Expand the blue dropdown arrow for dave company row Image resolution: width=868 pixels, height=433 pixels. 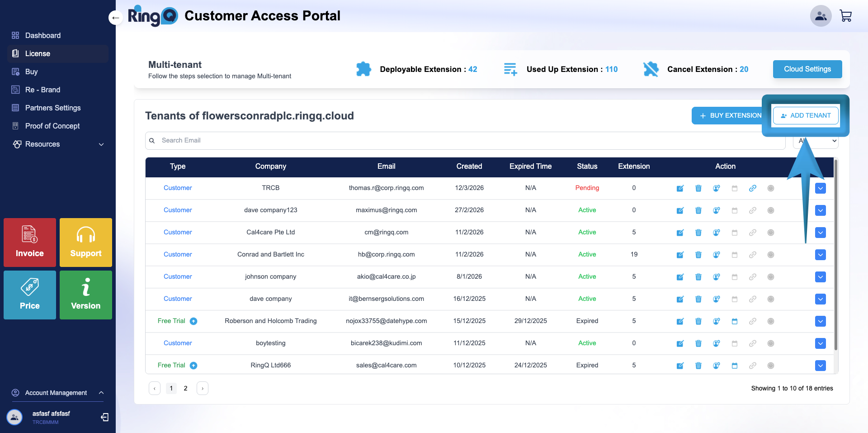(820, 299)
